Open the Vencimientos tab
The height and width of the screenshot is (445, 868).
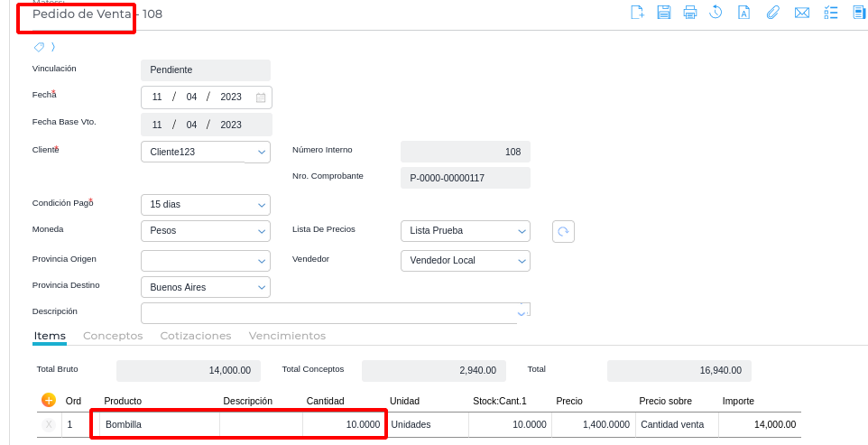287,336
